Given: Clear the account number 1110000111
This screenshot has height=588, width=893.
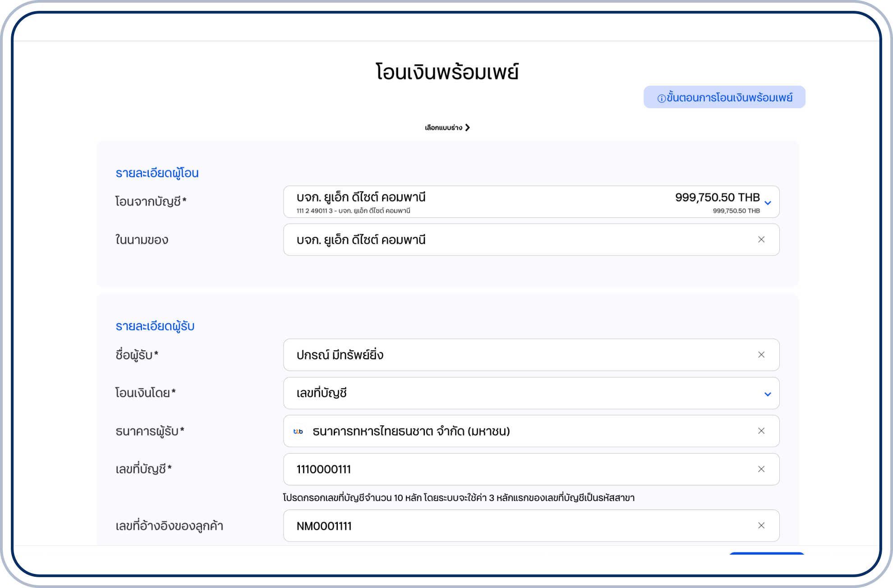Looking at the screenshot, I should [761, 469].
